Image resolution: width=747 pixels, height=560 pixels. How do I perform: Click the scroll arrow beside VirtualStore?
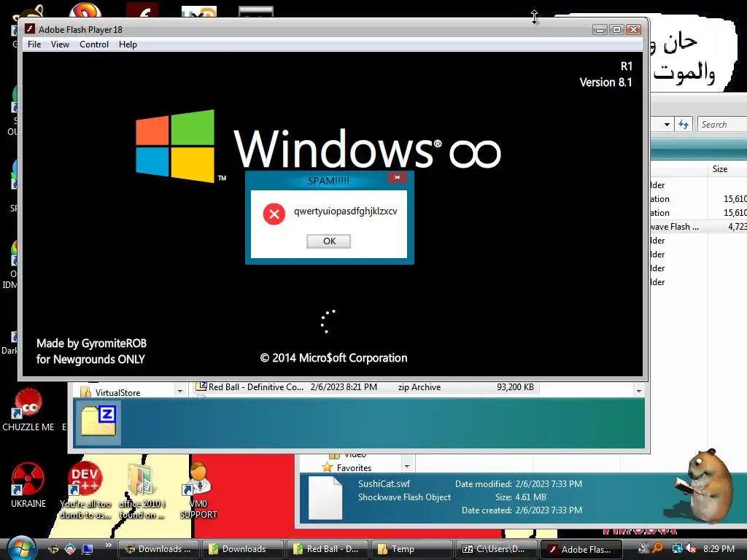[x=180, y=391]
